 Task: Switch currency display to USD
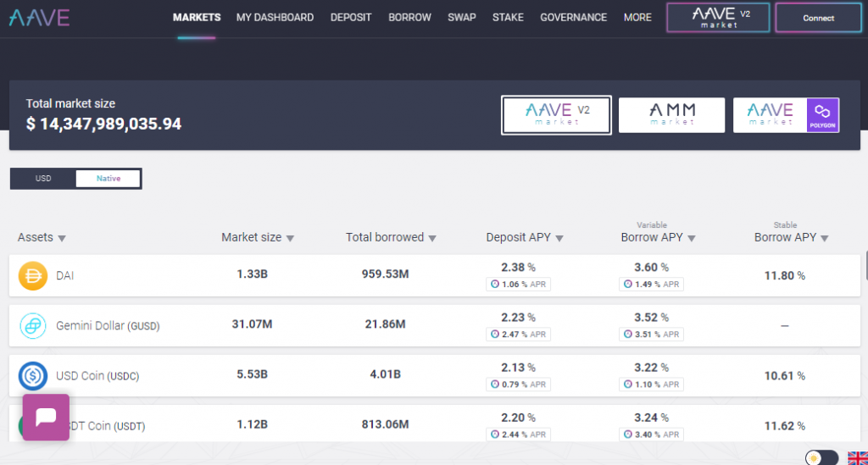[43, 179]
